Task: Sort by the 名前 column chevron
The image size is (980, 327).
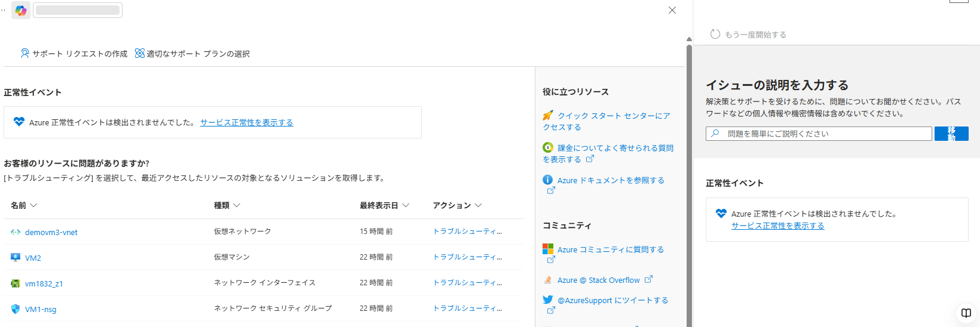Action: (x=33, y=205)
